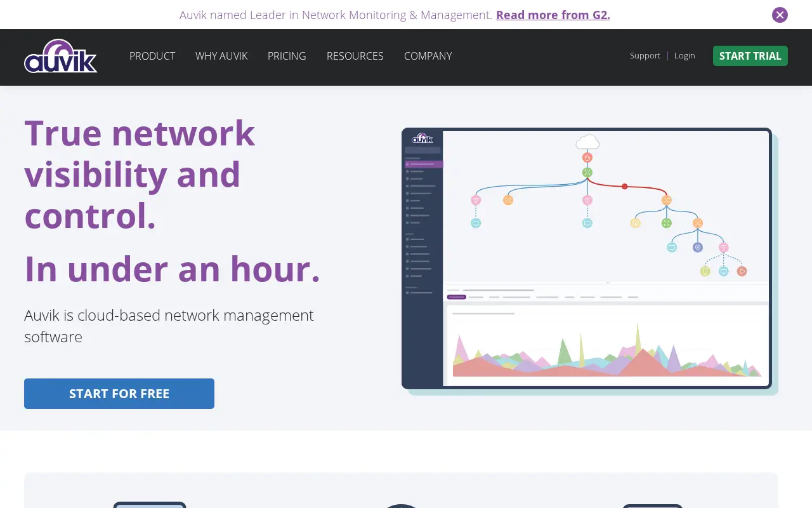Click the green START TRIAL button
This screenshot has height=508, width=812.
tap(750, 56)
